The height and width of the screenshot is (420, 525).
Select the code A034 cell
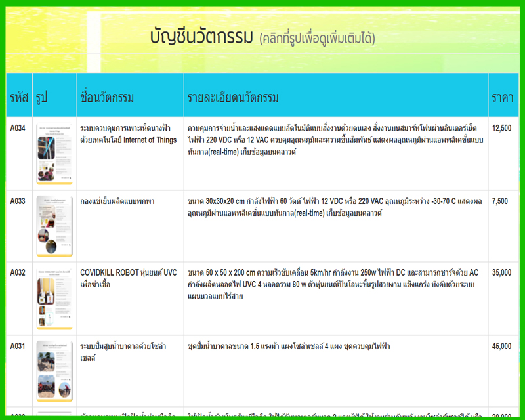(18, 129)
